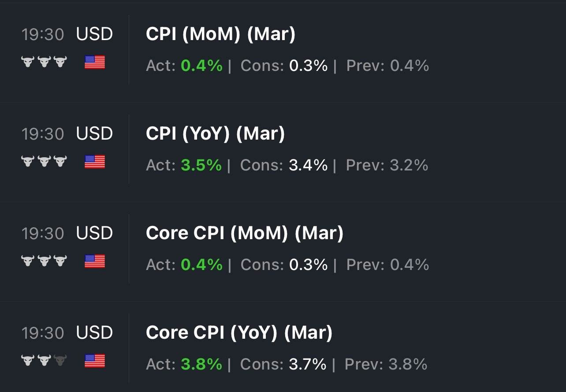Open the Core CPI (MoM) (Mar) event
This screenshot has width=566, height=392.
[x=244, y=233]
